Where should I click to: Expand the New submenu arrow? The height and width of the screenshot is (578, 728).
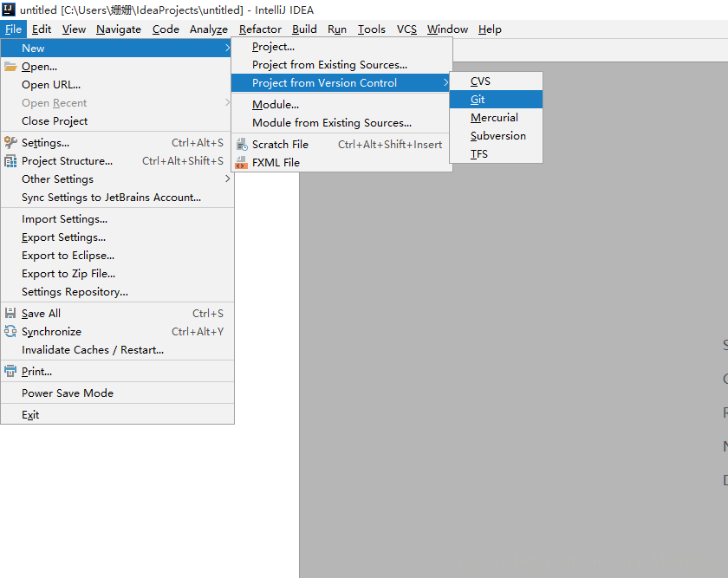[227, 48]
